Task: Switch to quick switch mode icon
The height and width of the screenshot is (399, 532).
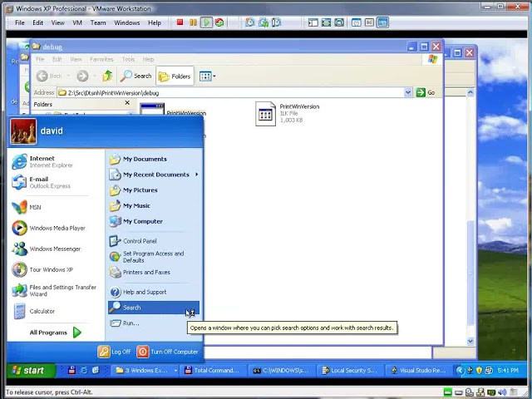Action: 339,22
